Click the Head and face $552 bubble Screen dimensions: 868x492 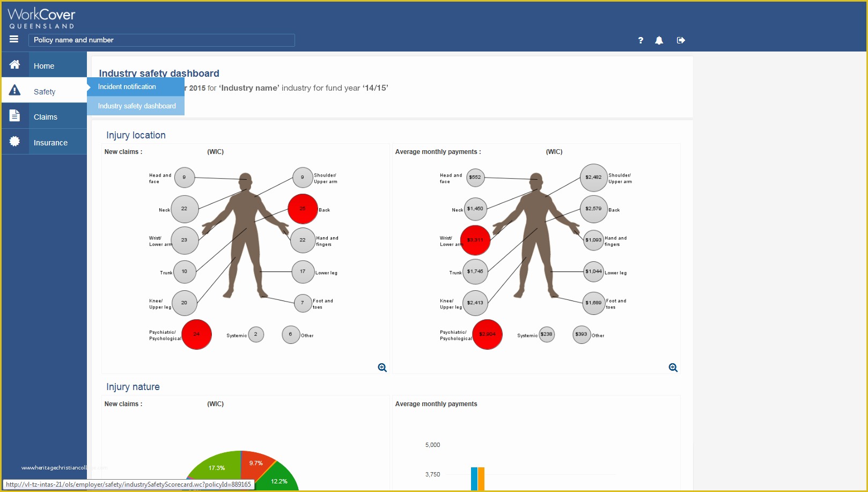[475, 177]
